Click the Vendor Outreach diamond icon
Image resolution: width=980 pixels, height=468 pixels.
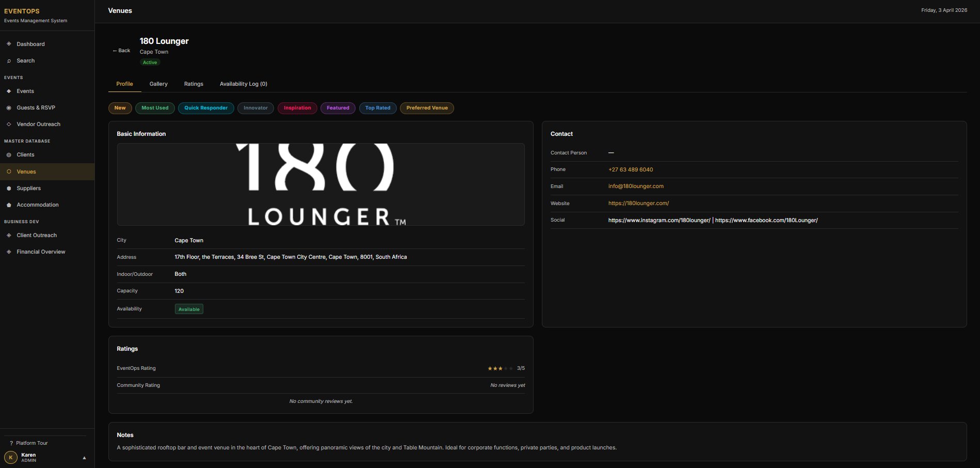click(9, 124)
